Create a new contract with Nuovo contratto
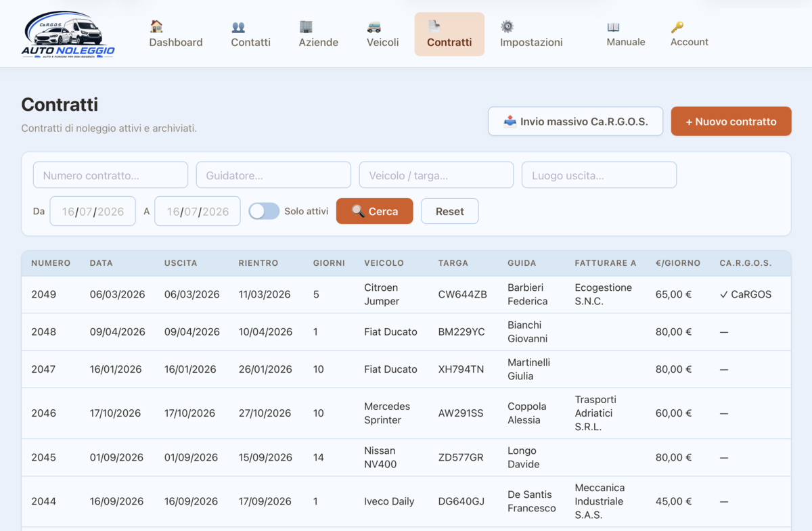The height and width of the screenshot is (531, 812). point(731,122)
